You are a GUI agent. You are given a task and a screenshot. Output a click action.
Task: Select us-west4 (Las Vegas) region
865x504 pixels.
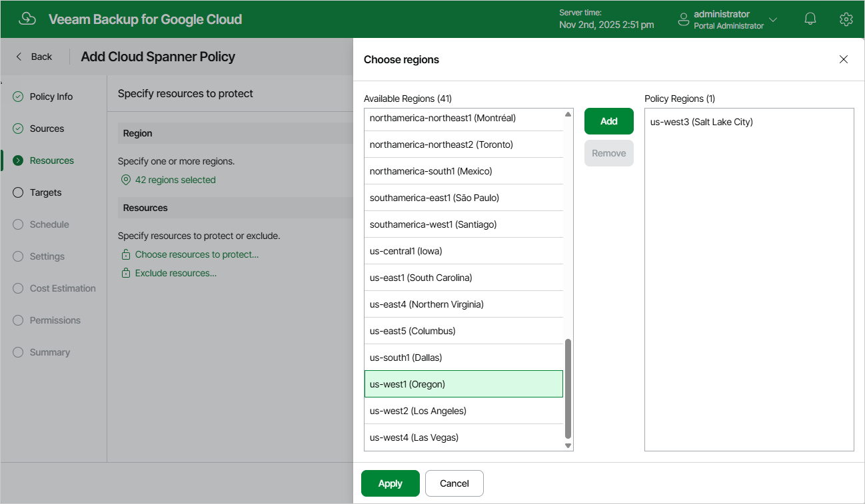tap(464, 437)
